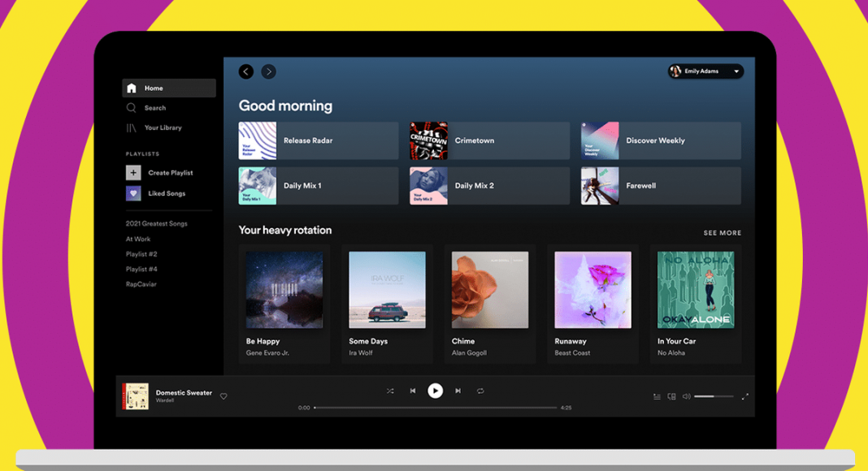Open the Crimetown shortcut card
This screenshot has width=868, height=471.
point(489,141)
